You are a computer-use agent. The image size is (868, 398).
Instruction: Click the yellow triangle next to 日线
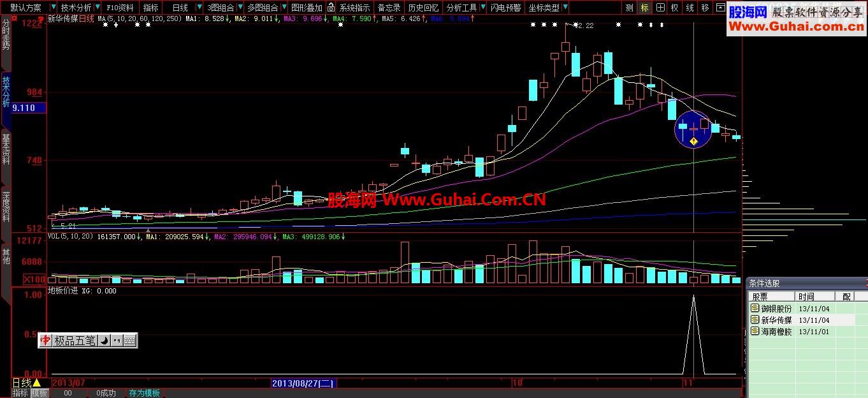(36, 383)
